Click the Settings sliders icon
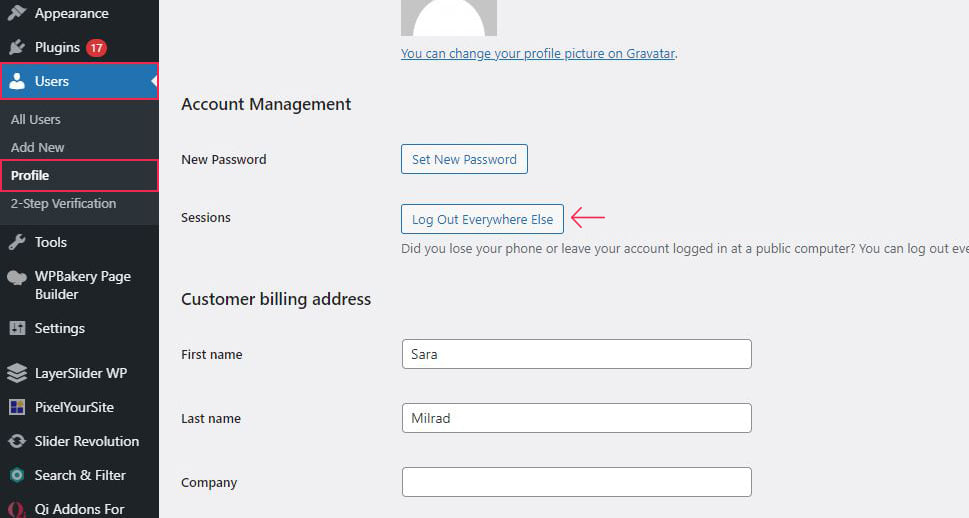This screenshot has width=969, height=518. (x=17, y=328)
